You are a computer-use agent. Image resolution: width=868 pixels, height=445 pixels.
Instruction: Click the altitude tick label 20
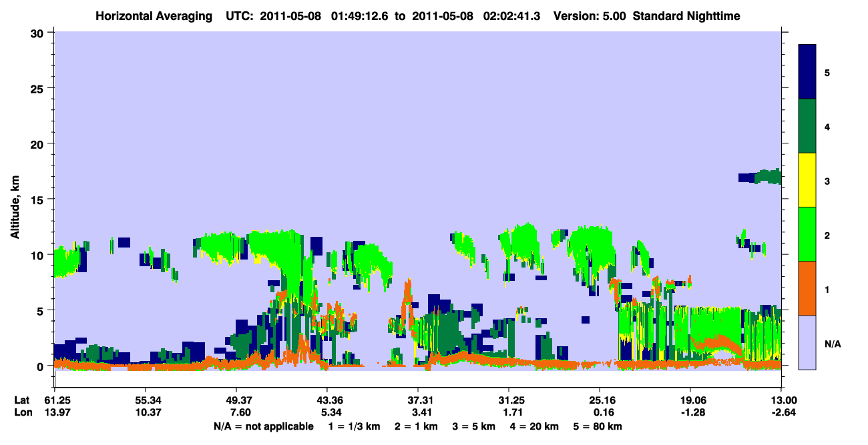(38, 143)
